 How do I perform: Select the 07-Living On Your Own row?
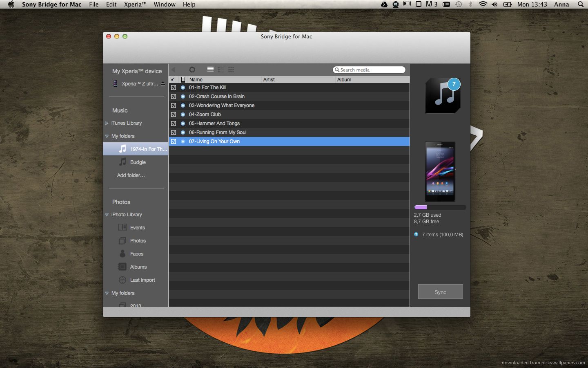point(289,141)
